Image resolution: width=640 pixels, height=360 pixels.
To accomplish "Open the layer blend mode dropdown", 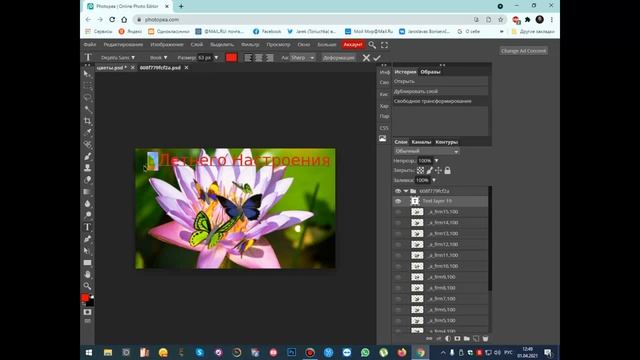I will click(x=427, y=151).
